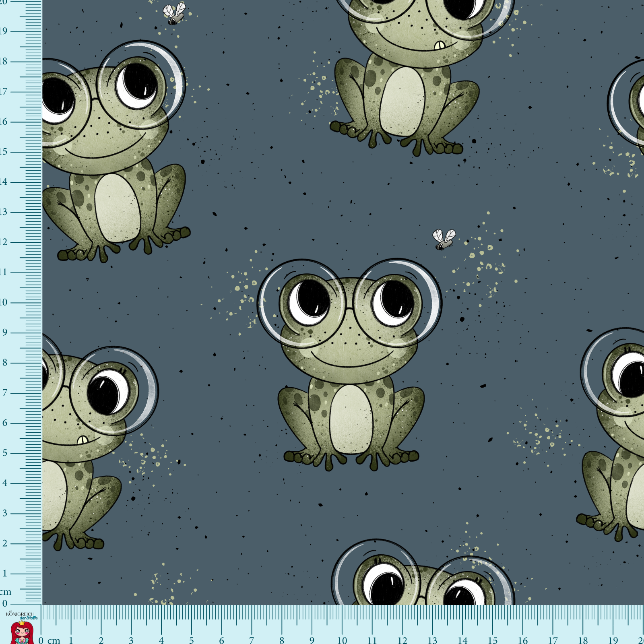Viewport: 644px width, 644px height.
Task: Click the fly beside the center frog
Action: pos(444,239)
